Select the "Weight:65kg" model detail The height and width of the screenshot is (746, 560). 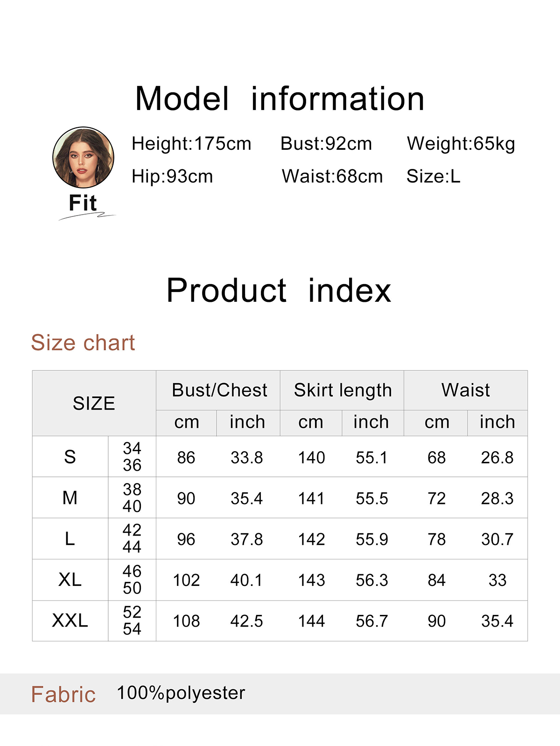tap(461, 144)
